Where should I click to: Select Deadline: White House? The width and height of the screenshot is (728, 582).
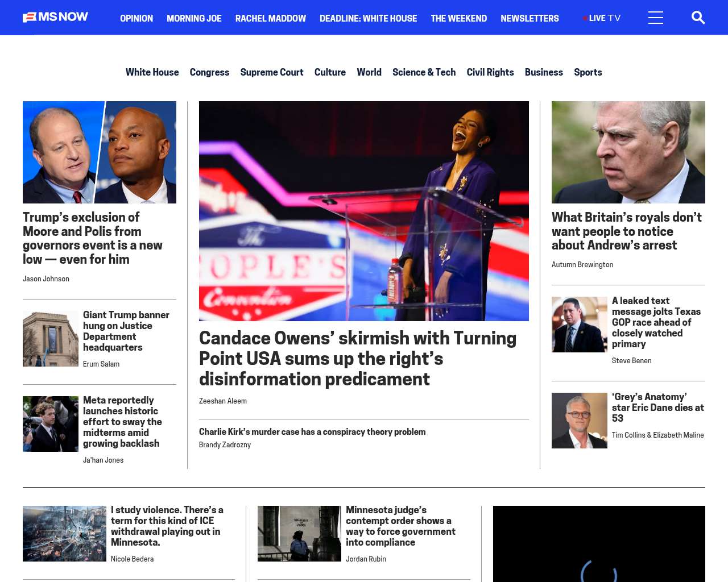(368, 18)
